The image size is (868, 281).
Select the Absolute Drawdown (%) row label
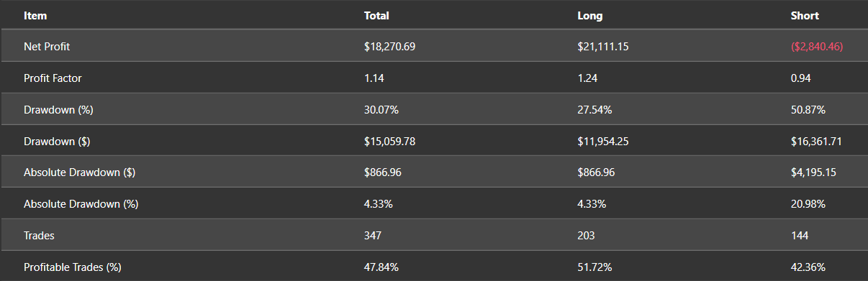click(81, 204)
